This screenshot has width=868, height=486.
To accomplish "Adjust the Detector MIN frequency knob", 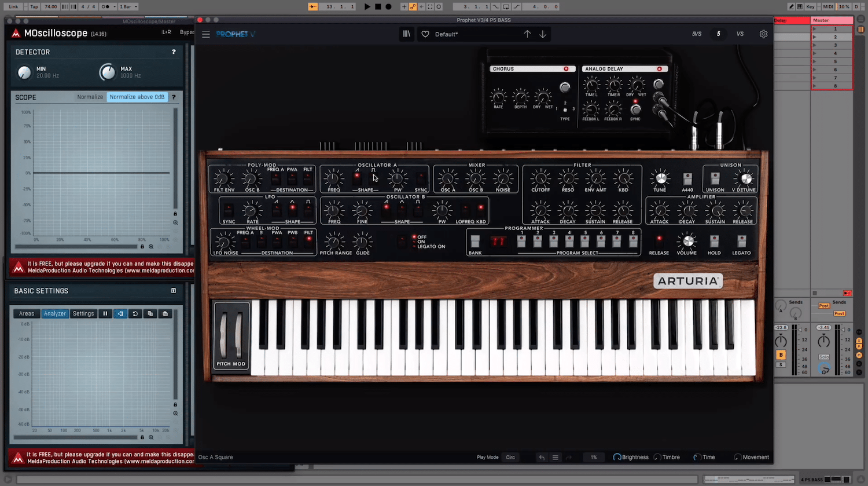I will click(x=24, y=72).
